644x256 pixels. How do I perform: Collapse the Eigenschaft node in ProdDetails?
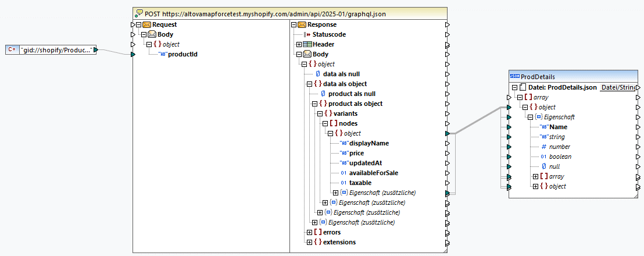(x=530, y=117)
